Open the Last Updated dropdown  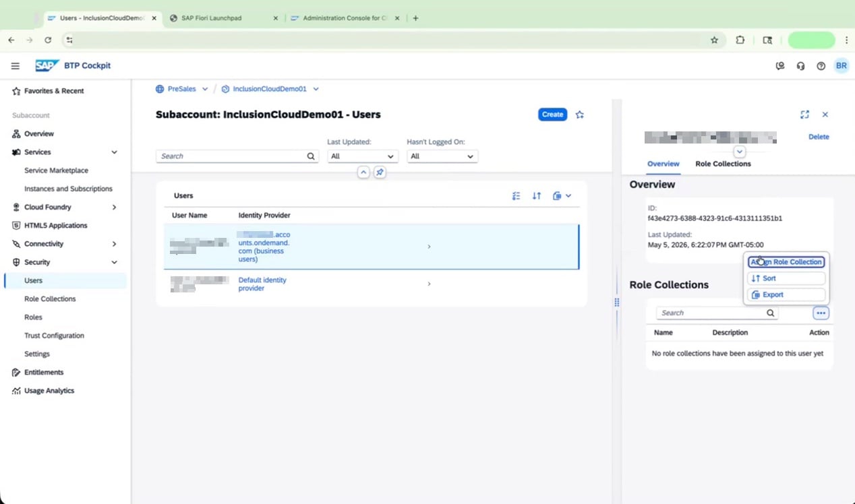click(x=363, y=156)
